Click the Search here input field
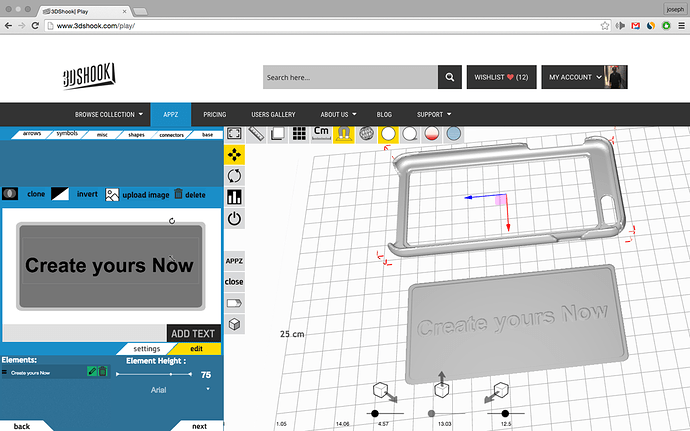Viewport: 690px width, 431px height. 350,77
